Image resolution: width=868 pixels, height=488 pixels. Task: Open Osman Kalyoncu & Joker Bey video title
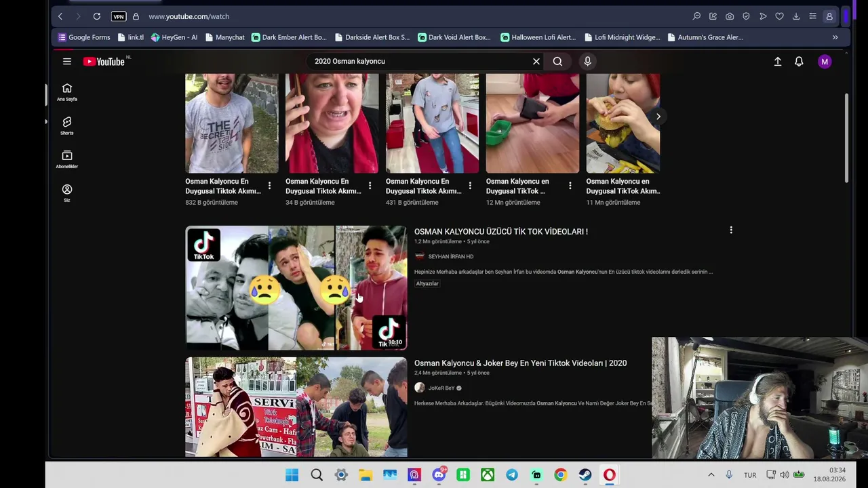521,363
